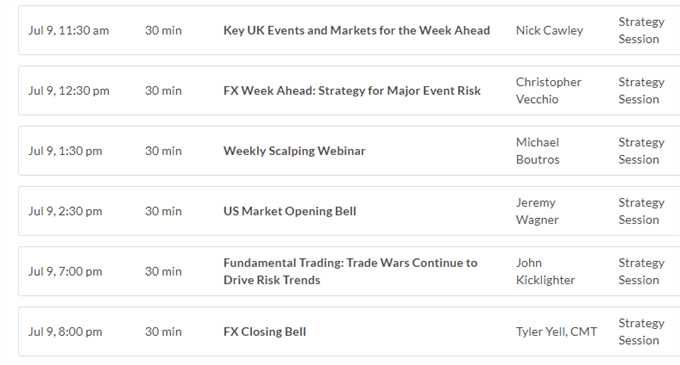The height and width of the screenshot is (365, 680).
Task: Click presenter Jeremy Wagner
Action: (x=537, y=211)
